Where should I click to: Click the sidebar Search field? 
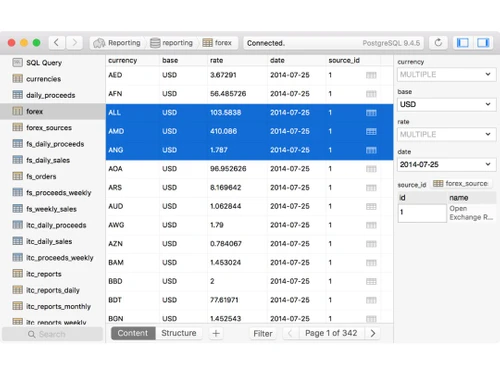coord(52,334)
